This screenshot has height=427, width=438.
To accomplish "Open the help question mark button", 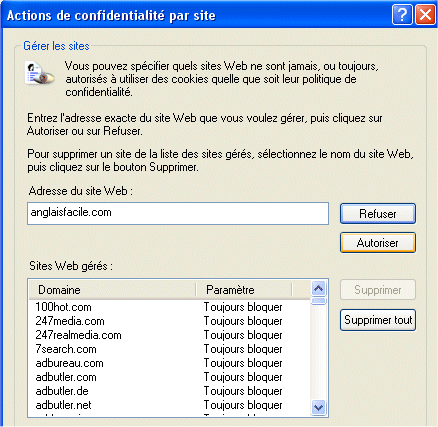I will 402,15.
